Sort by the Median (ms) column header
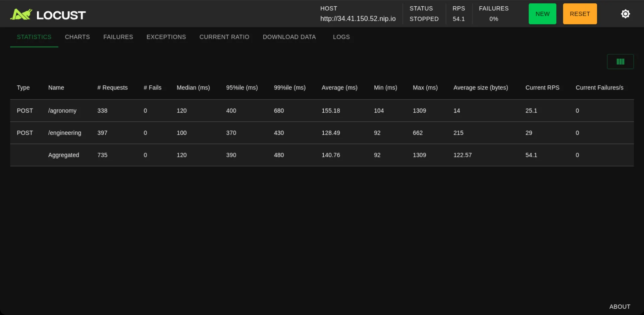This screenshot has height=315, width=644. 193,87
